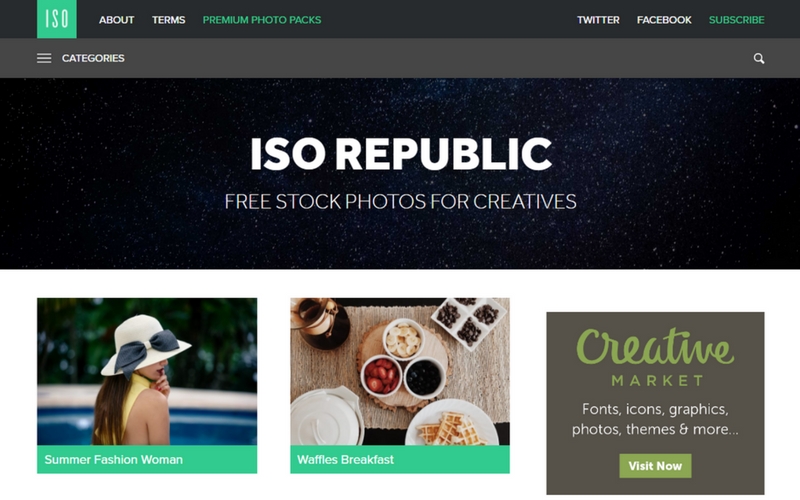Visit the Twitter link
This screenshot has height=500, width=800.
click(598, 20)
